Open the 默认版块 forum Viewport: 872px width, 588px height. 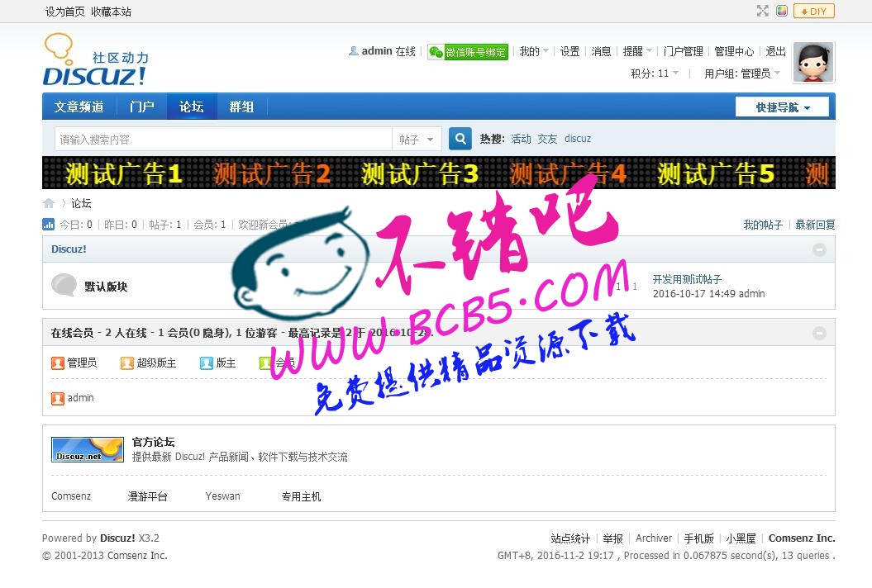pyautogui.click(x=106, y=287)
